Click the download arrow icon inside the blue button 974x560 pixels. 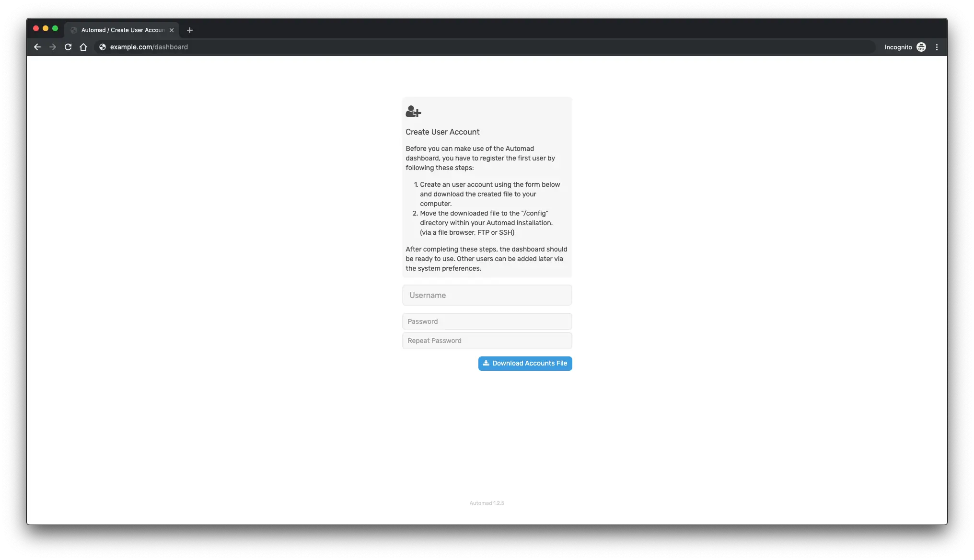tap(486, 363)
